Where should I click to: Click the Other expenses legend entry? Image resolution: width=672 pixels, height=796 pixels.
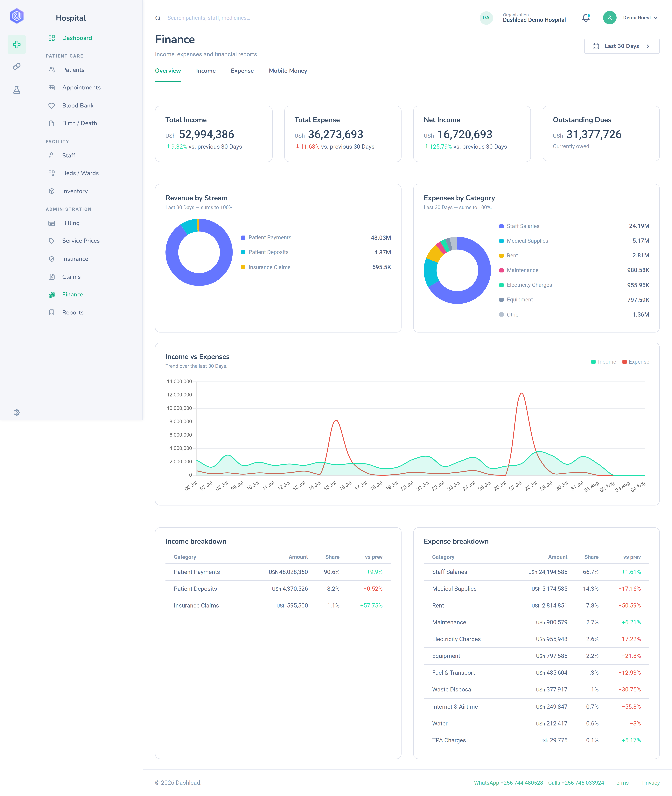coord(510,315)
